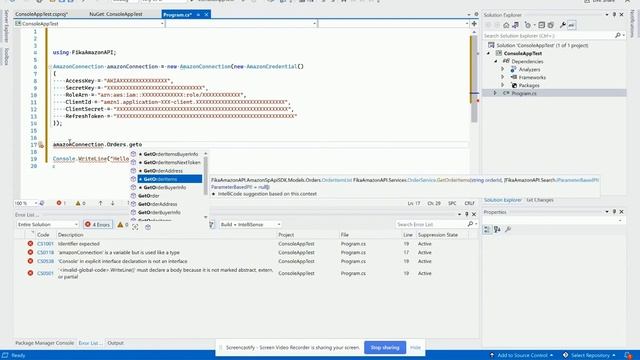Open the Entire Solution scope dropdown
Image resolution: width=640 pixels, height=360 pixels.
coord(47,224)
